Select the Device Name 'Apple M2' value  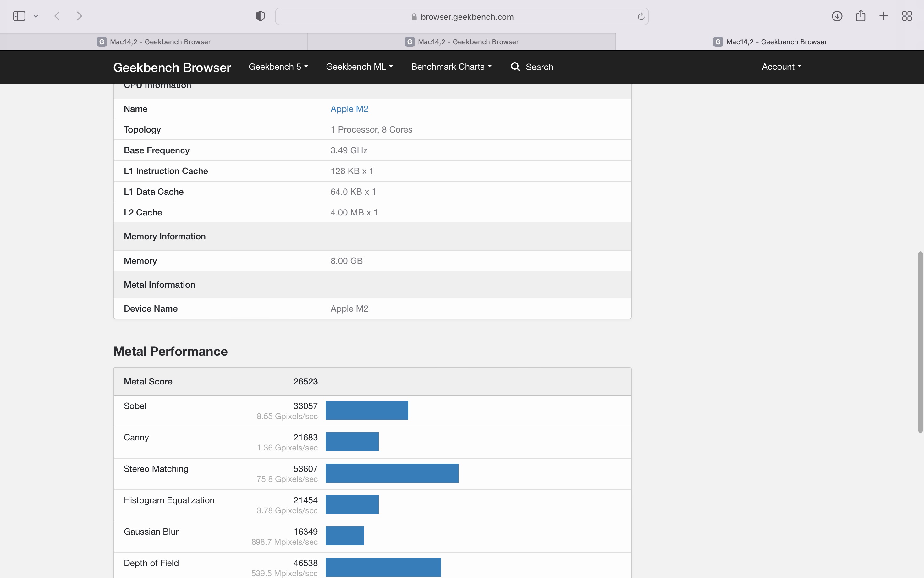(x=349, y=308)
